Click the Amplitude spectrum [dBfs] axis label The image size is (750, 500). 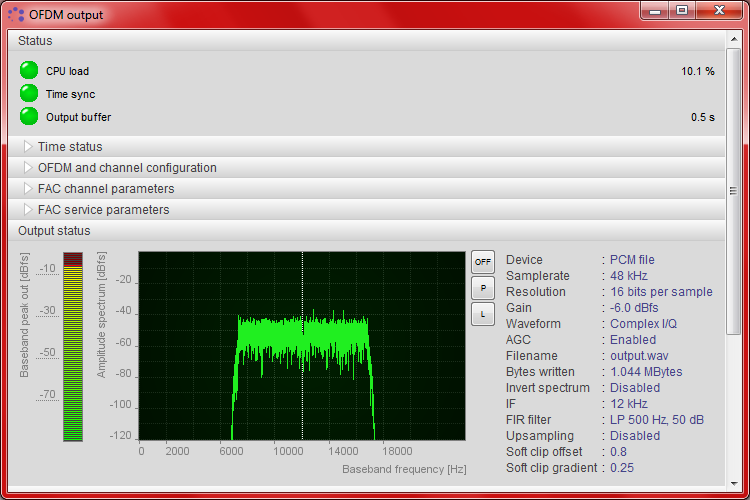tap(101, 314)
